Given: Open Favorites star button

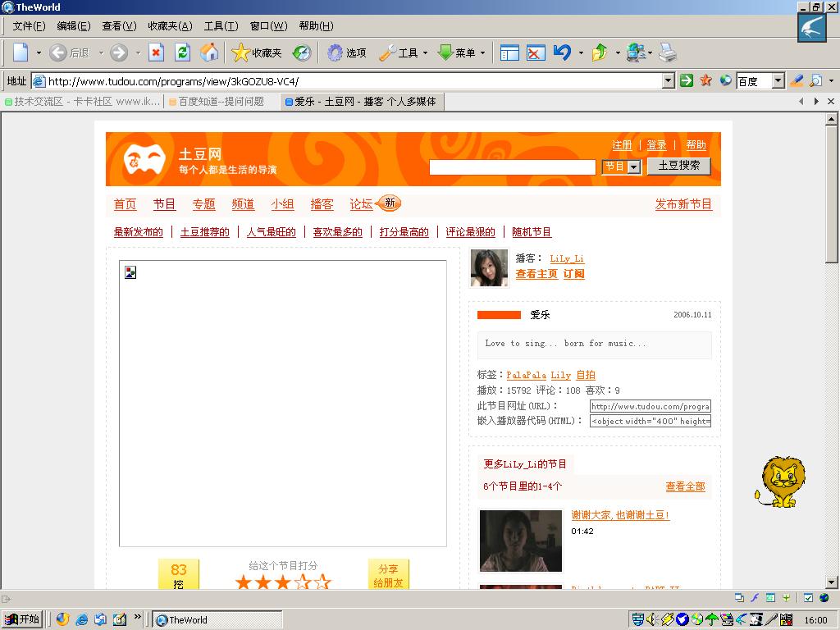Looking at the screenshot, I should [x=257, y=52].
